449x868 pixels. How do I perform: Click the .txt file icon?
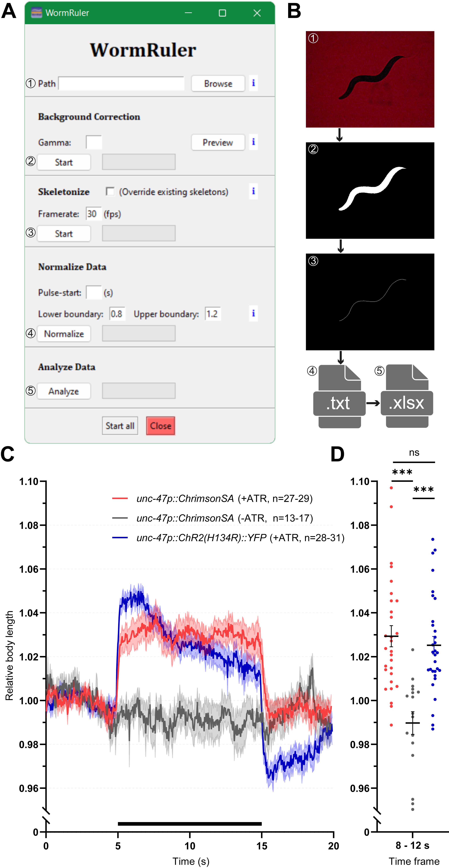[339, 397]
